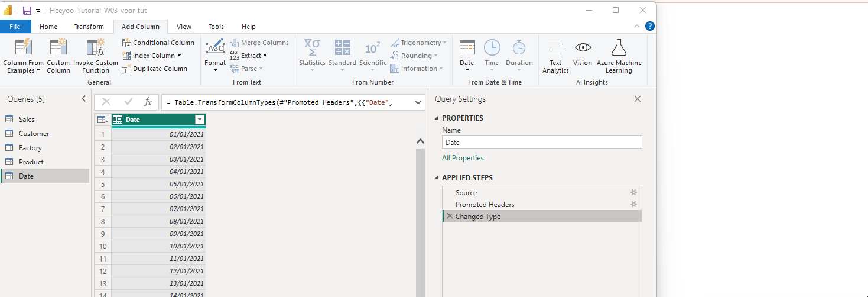Close the Query Settings pane
Viewport: 868px width, 297px height.
click(638, 99)
